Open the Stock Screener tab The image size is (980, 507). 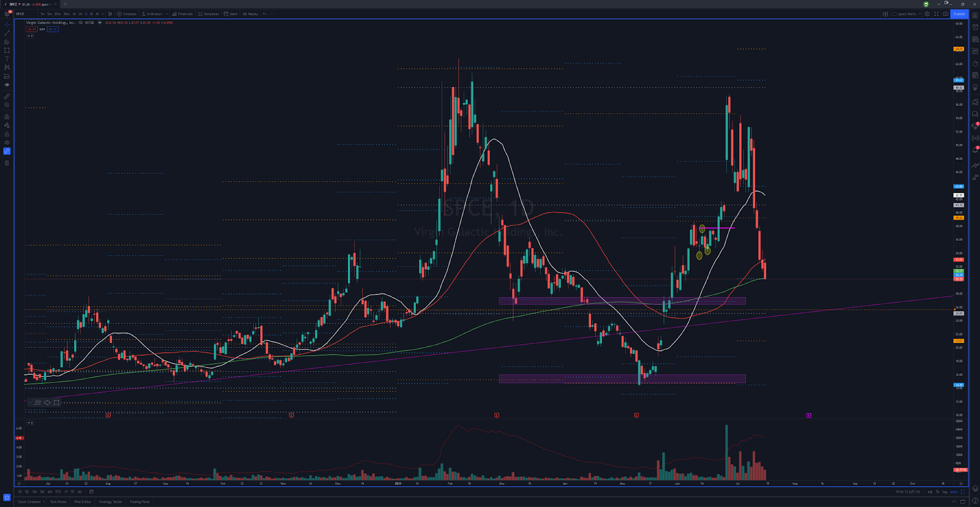[29, 501]
